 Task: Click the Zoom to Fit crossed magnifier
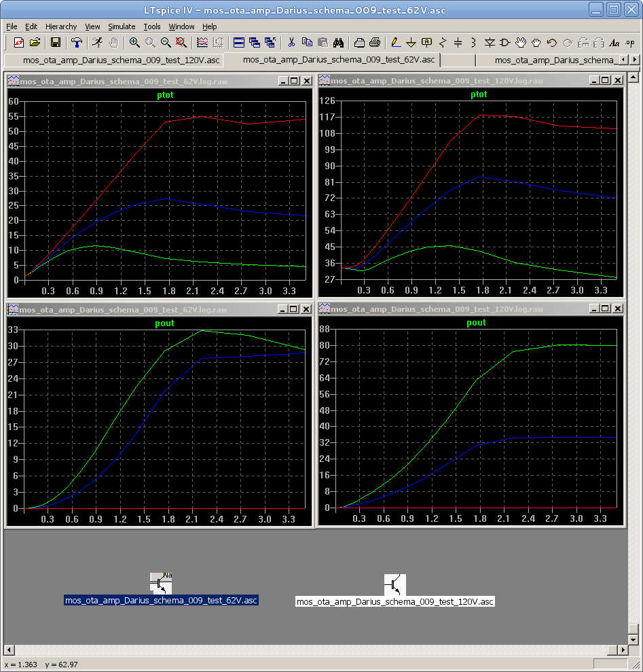tap(181, 42)
